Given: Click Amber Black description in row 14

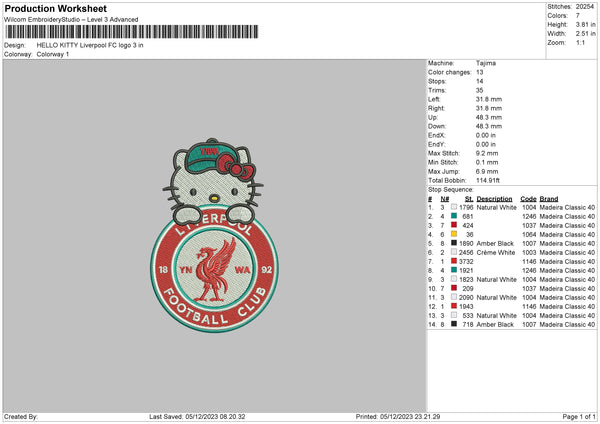Looking at the screenshot, I should [495, 325].
